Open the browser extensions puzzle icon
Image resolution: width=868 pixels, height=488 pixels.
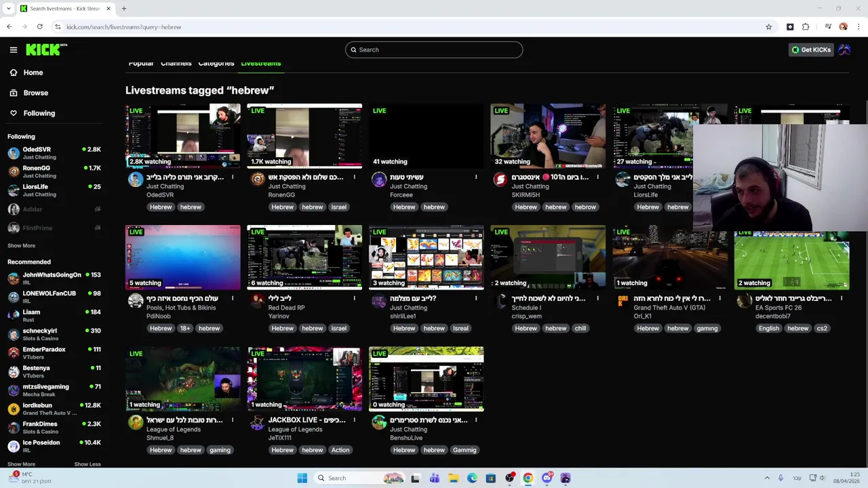pyautogui.click(x=806, y=27)
